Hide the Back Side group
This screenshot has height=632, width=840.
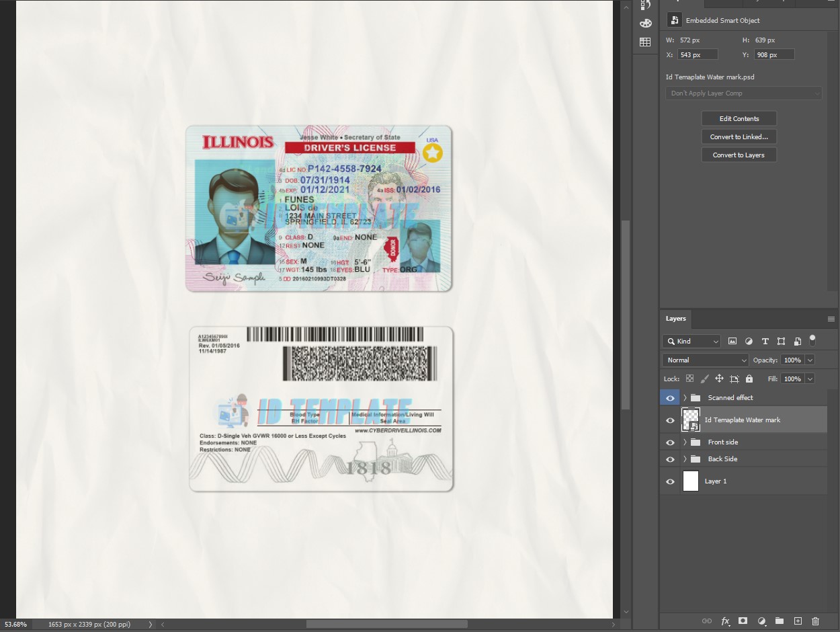[x=670, y=459]
